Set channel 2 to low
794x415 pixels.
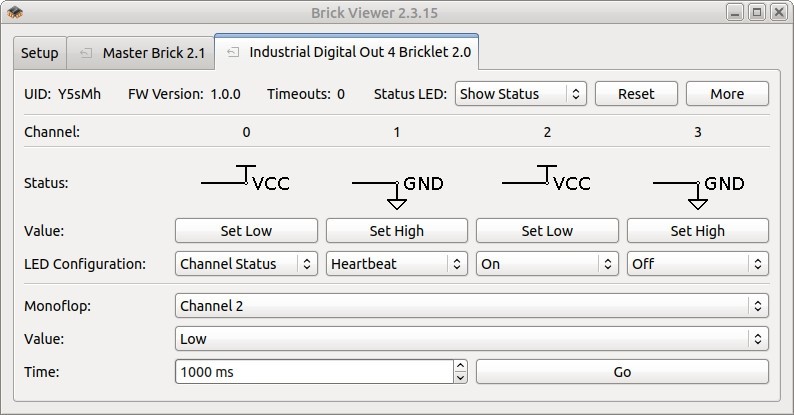coord(547,231)
